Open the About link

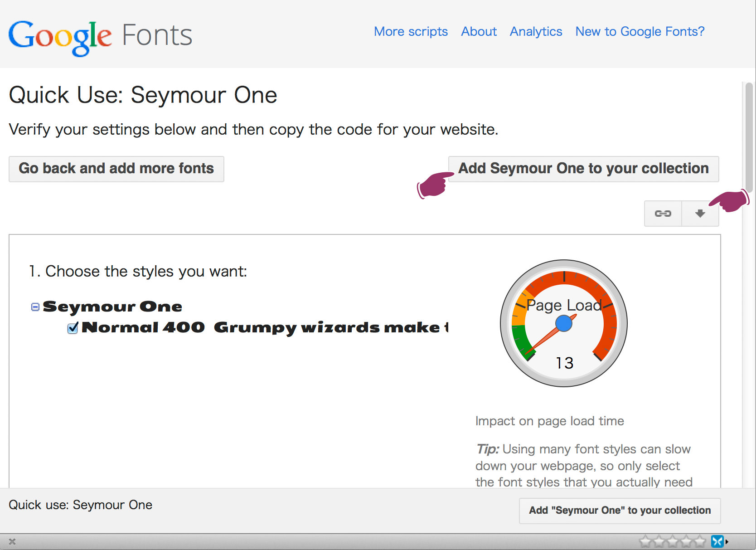[x=479, y=32]
